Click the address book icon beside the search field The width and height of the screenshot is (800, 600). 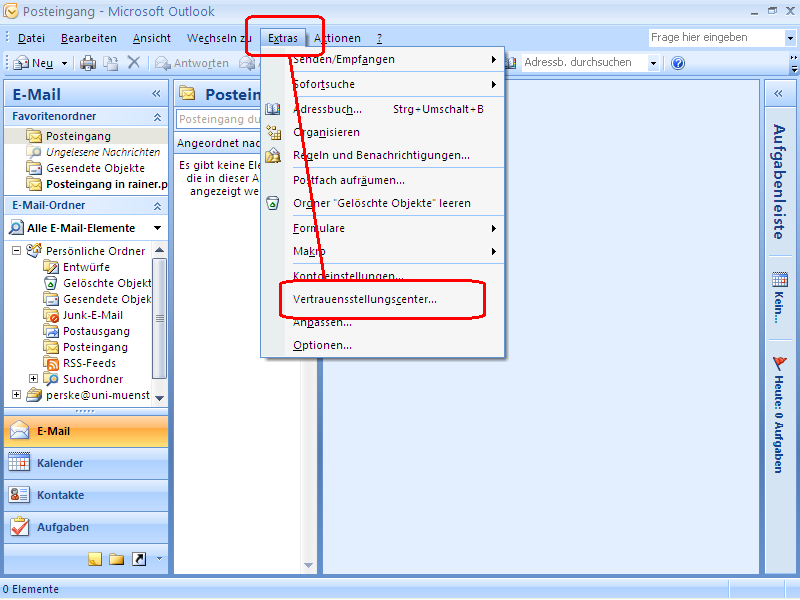click(x=513, y=62)
